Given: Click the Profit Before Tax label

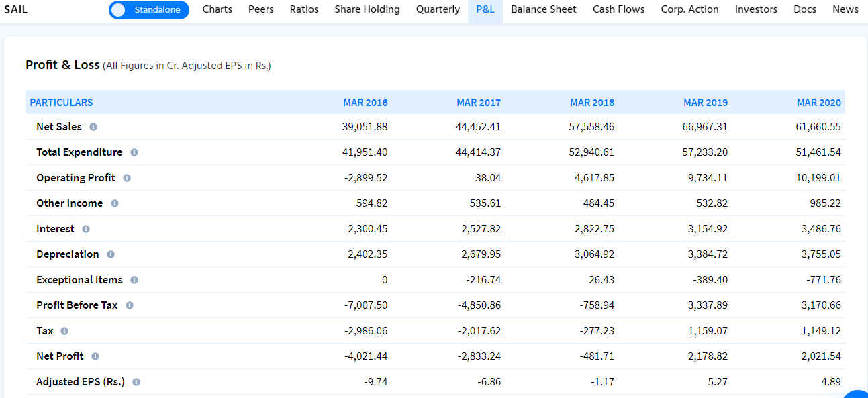Looking at the screenshot, I should 77,305.
